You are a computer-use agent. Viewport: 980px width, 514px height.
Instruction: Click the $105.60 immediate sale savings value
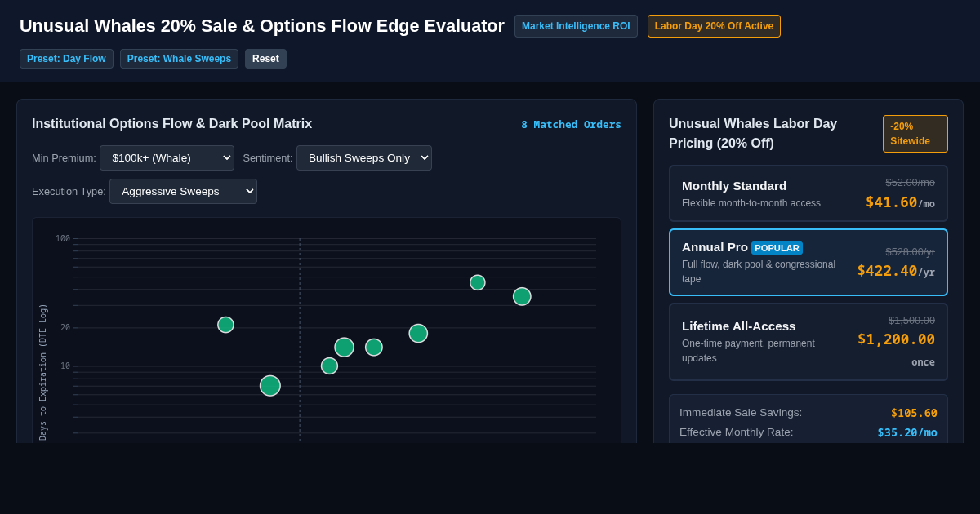[914, 413]
